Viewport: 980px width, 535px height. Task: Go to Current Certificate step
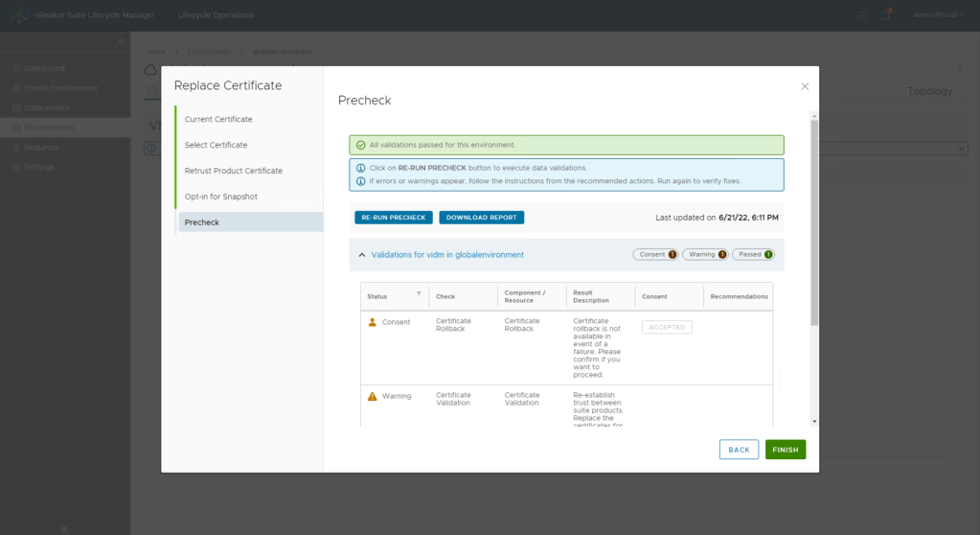click(218, 120)
